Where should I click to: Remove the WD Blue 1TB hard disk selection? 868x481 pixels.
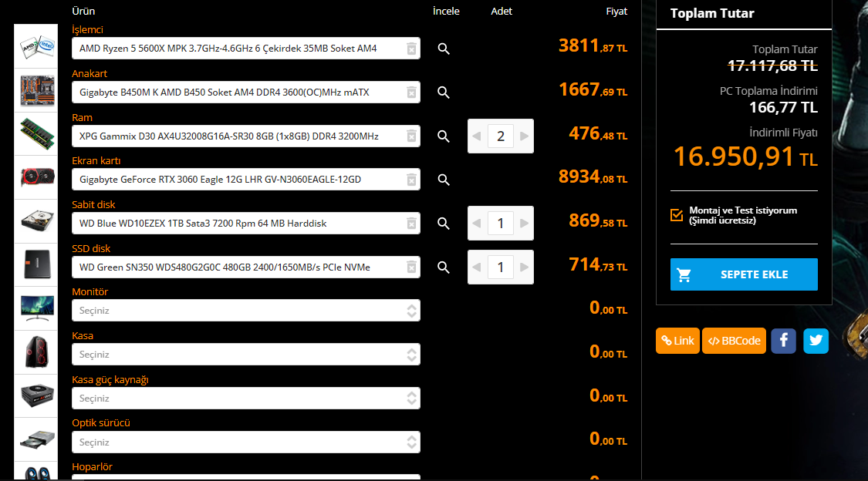coord(411,224)
